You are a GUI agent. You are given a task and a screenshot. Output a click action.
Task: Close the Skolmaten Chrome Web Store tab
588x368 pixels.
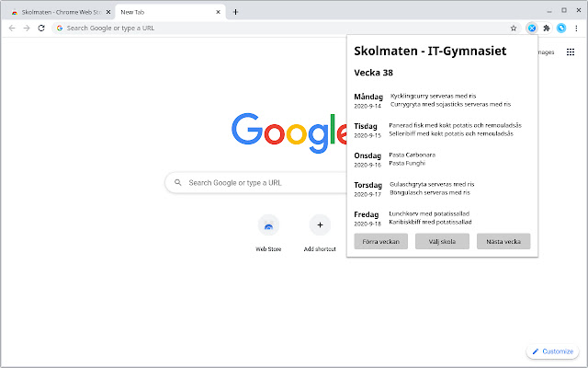tap(108, 12)
